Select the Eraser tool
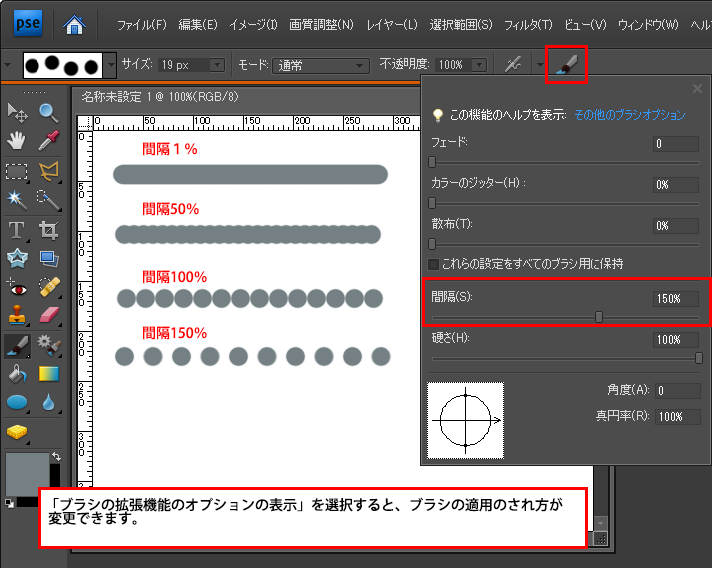 pyautogui.click(x=49, y=315)
